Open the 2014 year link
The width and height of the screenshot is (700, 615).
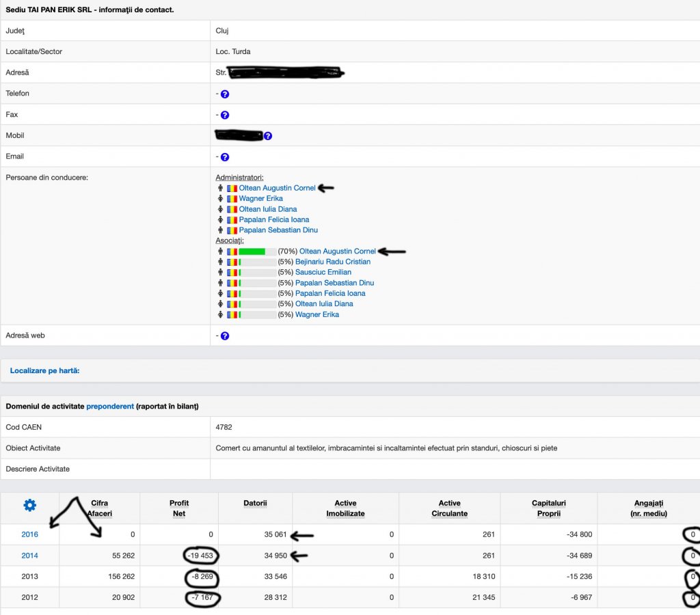(x=30, y=556)
